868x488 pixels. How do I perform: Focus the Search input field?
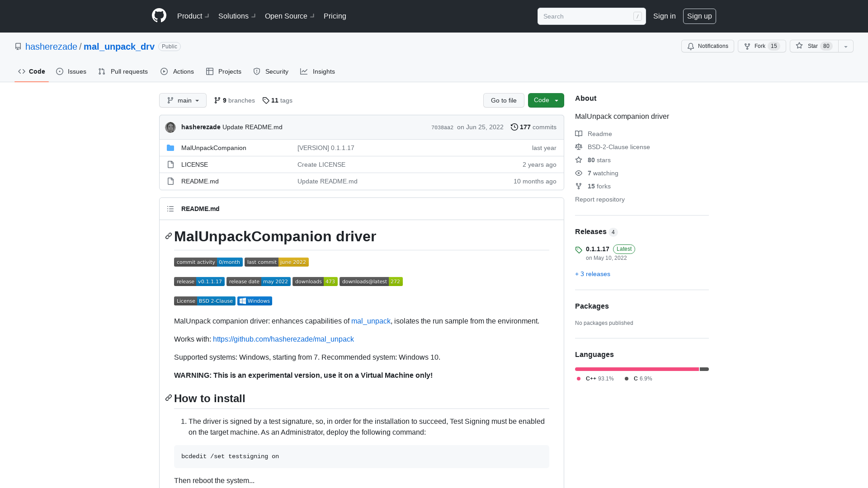[x=592, y=16]
